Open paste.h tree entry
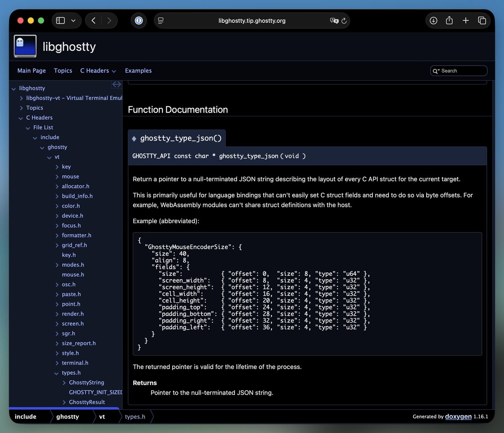This screenshot has height=433, width=504. [71, 294]
